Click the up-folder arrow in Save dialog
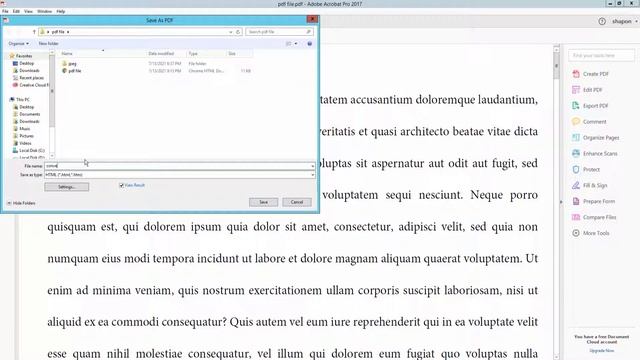The image size is (640, 360). click(34, 32)
